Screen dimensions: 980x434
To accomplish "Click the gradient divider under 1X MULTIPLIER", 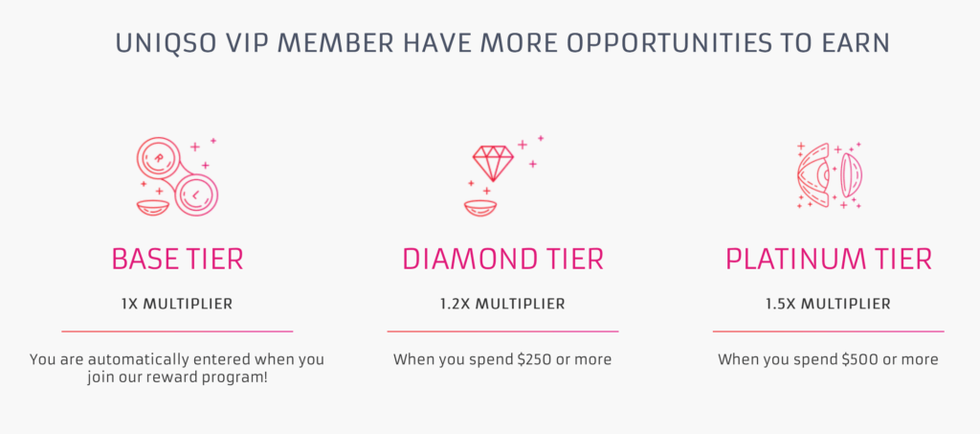I will point(177,331).
